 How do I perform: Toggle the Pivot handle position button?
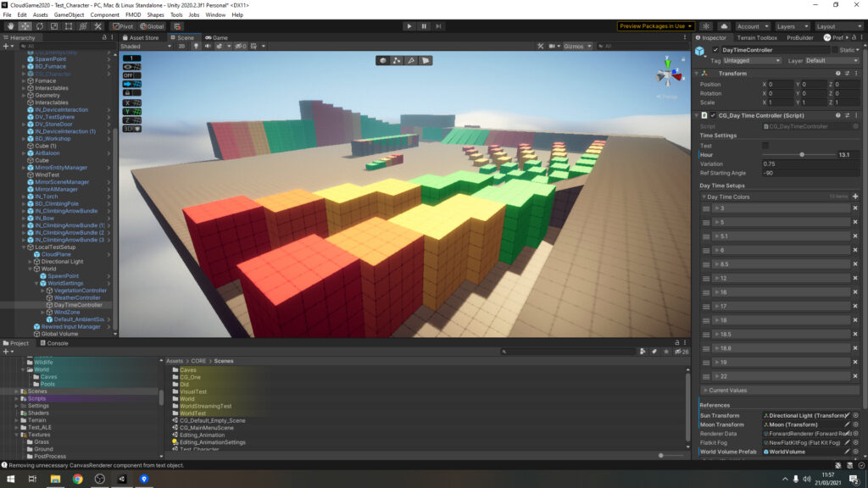click(123, 26)
